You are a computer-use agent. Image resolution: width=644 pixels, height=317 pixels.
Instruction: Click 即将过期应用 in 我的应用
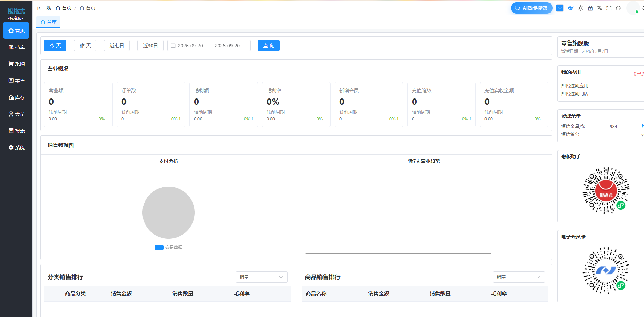tap(575, 86)
